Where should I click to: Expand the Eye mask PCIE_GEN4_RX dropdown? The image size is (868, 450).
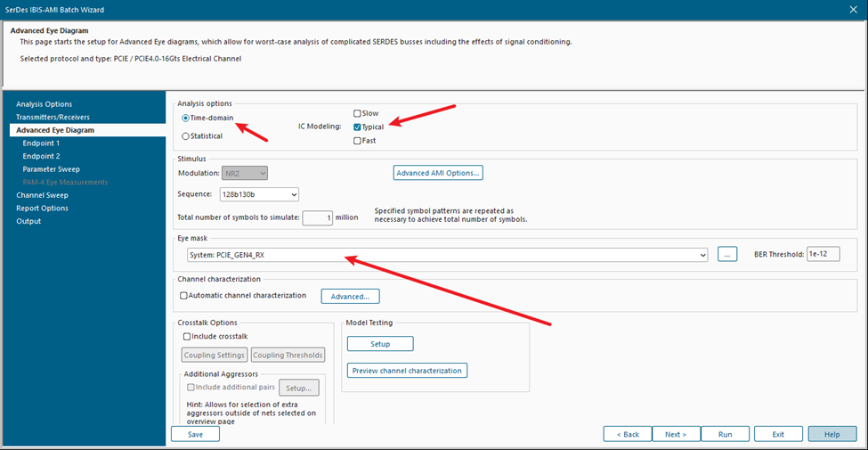click(702, 255)
